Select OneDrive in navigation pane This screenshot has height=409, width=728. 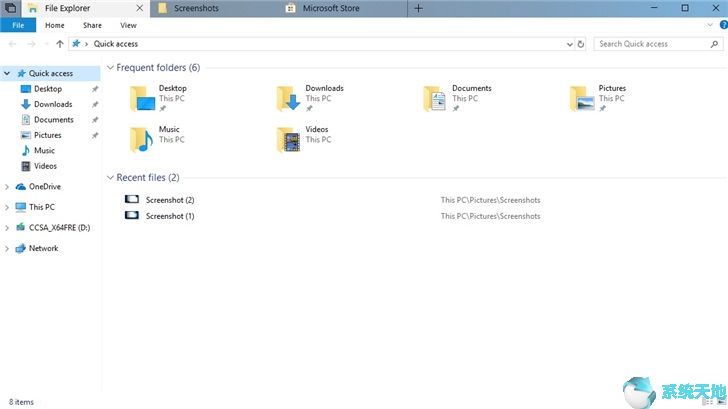point(45,187)
